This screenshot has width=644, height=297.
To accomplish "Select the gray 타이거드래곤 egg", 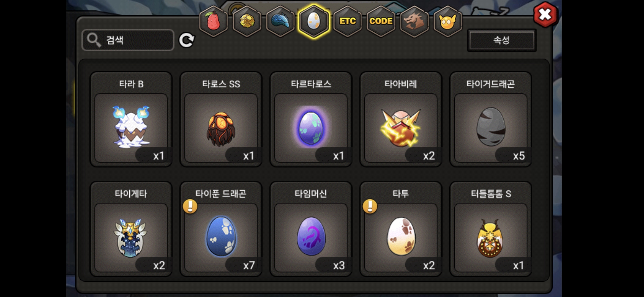I will (491, 119).
